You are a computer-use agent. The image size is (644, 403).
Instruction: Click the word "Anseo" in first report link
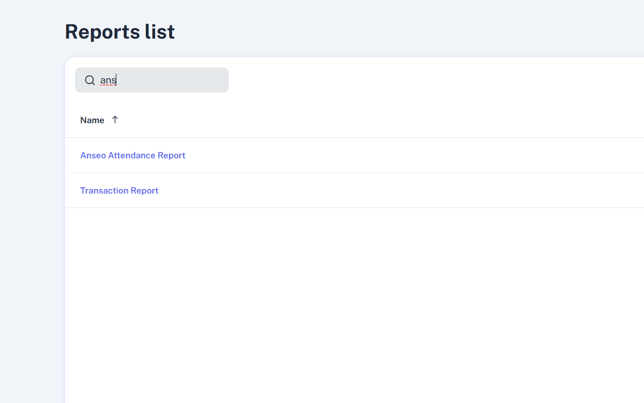tap(93, 156)
